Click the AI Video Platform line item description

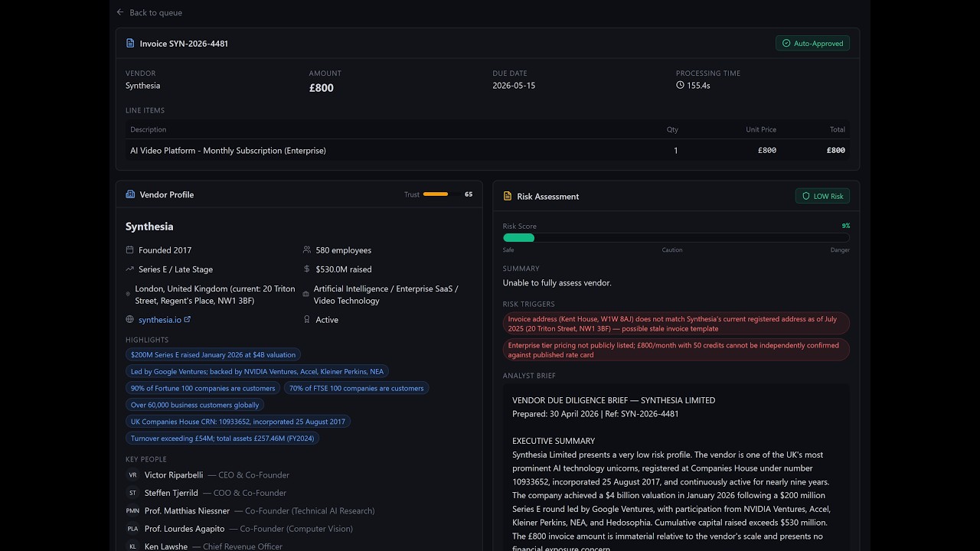[228, 151]
